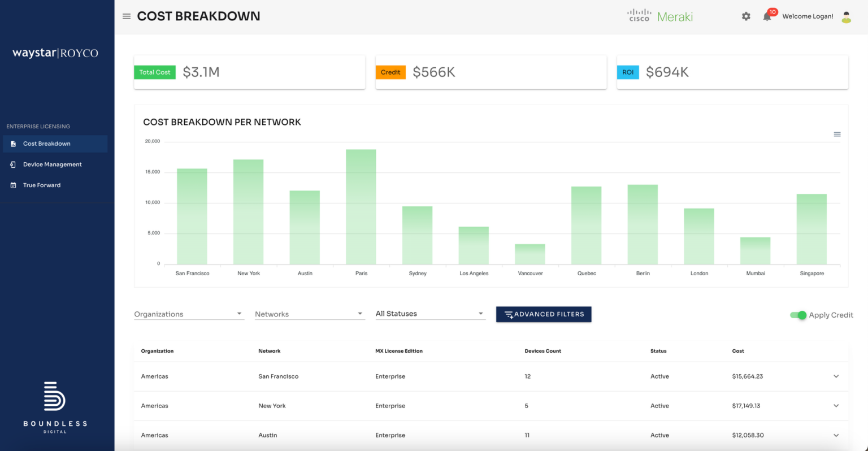The width and height of the screenshot is (868, 451).
Task: Open the chart options menu icon
Action: click(837, 134)
